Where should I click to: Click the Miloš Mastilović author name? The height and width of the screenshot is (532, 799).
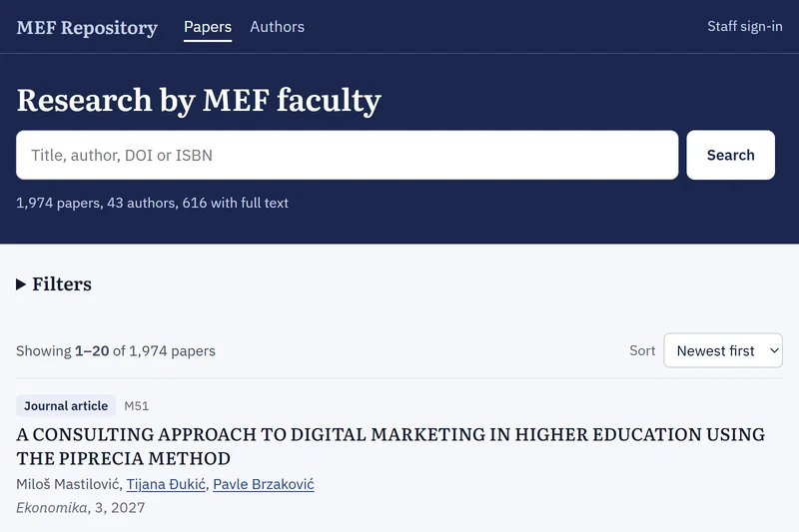coord(67,484)
